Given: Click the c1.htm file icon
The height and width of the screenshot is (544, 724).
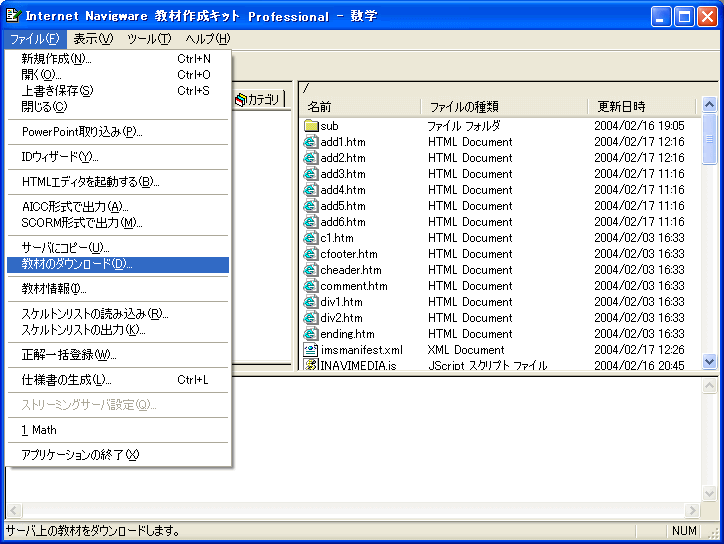Looking at the screenshot, I should click(x=311, y=238).
